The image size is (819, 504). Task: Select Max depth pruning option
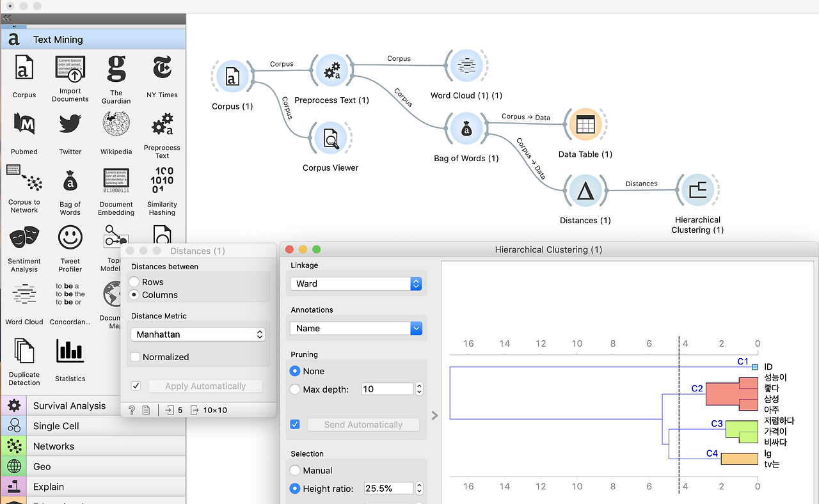[295, 389]
